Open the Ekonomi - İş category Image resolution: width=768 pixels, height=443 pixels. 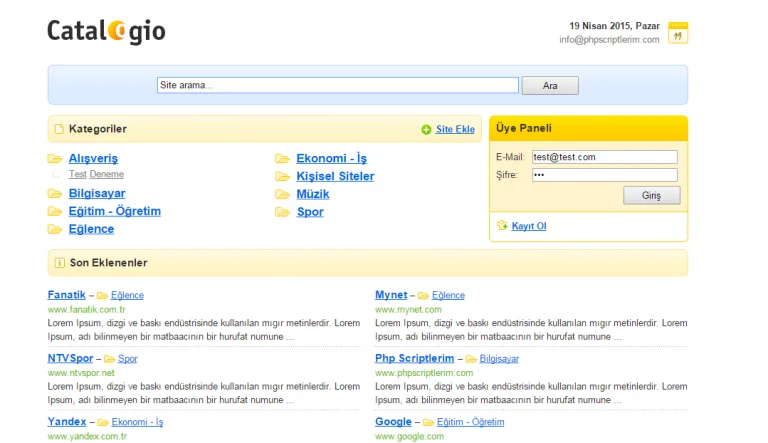click(x=332, y=159)
